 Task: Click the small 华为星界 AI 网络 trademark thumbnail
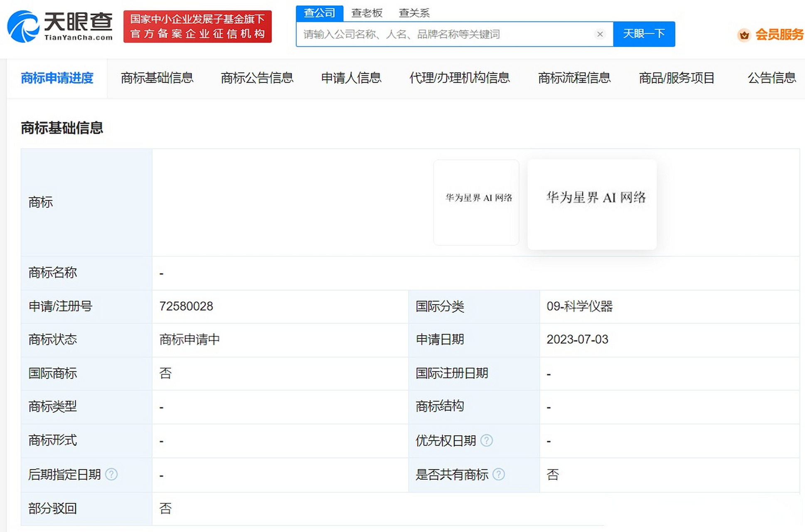coord(476,202)
